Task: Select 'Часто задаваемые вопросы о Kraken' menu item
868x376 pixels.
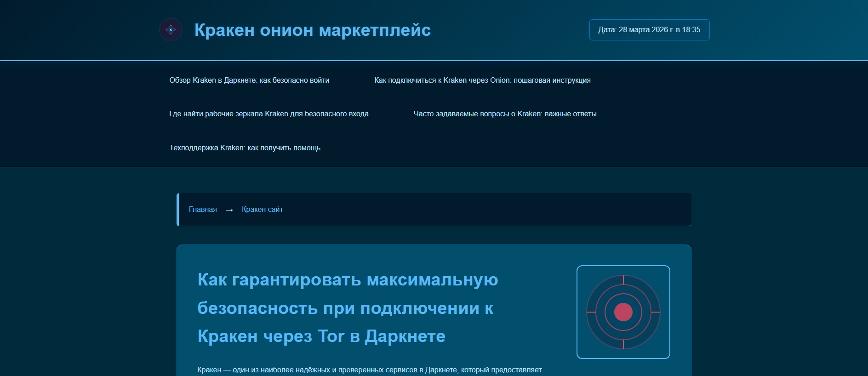Action: pyautogui.click(x=505, y=114)
